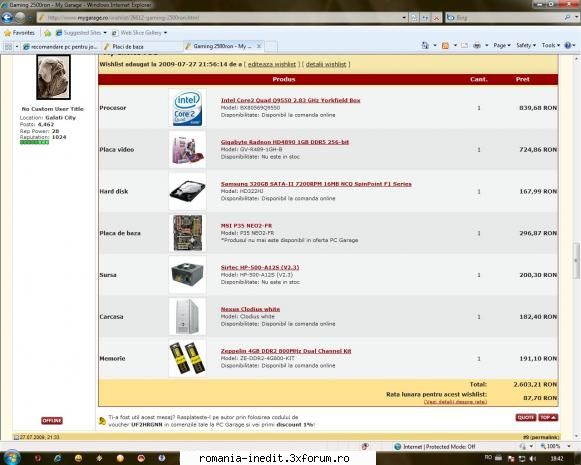Toggle the Compatibility View icon in address bar

point(414,17)
